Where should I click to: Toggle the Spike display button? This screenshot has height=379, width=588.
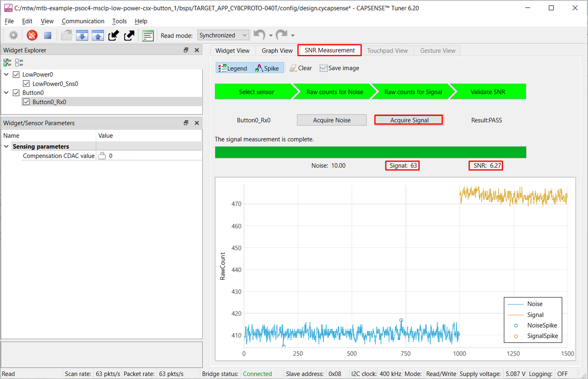click(268, 68)
